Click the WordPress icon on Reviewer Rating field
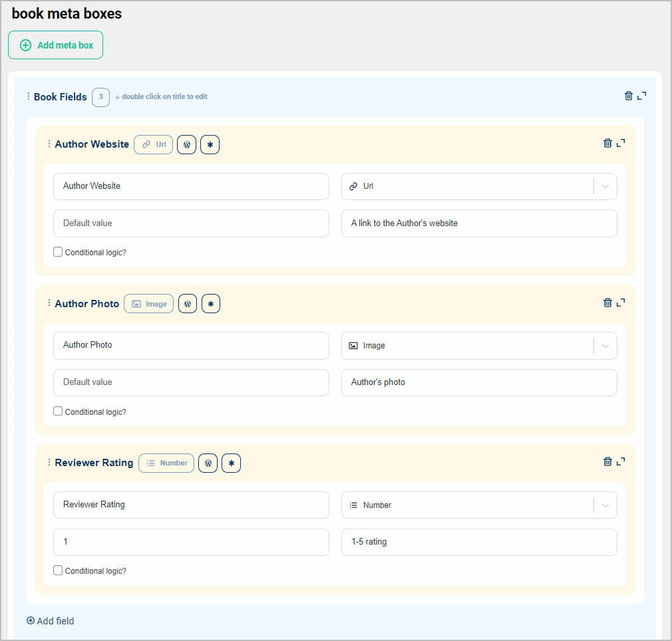The height and width of the screenshot is (641, 672). (x=208, y=463)
